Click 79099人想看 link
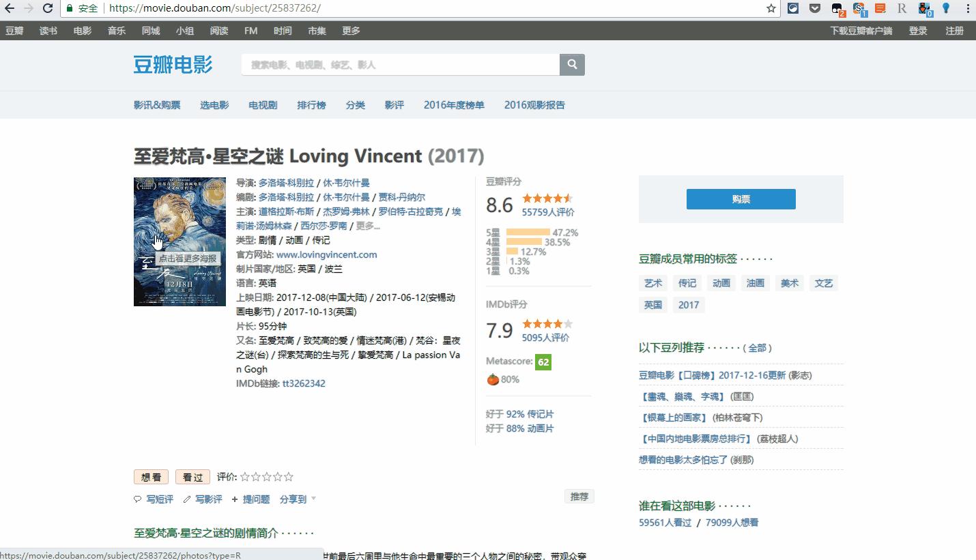 point(732,522)
